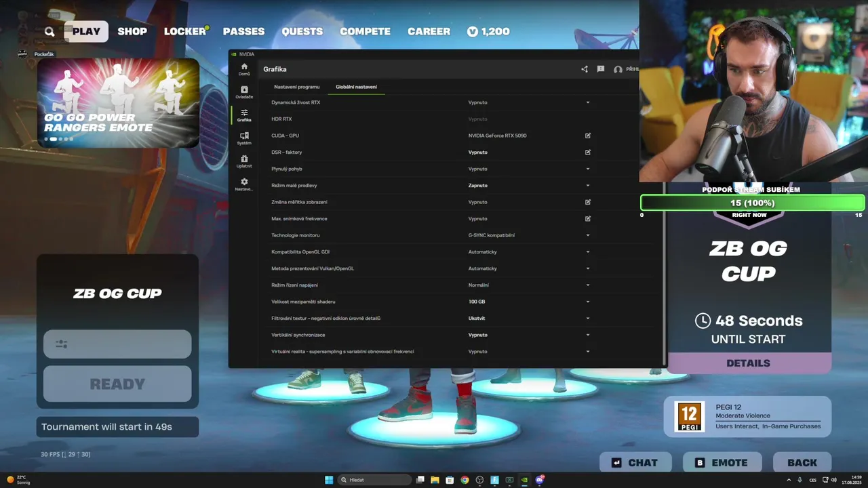
Task: Click the EMOTE button
Action: (x=722, y=462)
